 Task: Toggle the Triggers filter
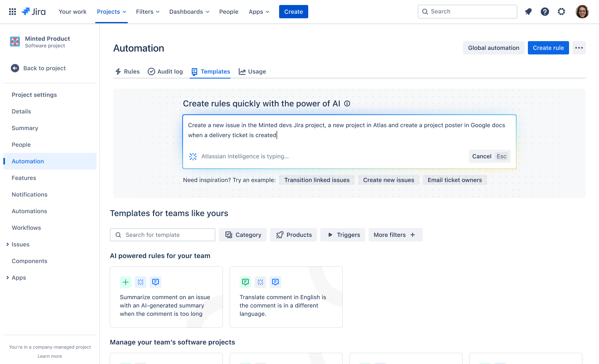pyautogui.click(x=342, y=235)
